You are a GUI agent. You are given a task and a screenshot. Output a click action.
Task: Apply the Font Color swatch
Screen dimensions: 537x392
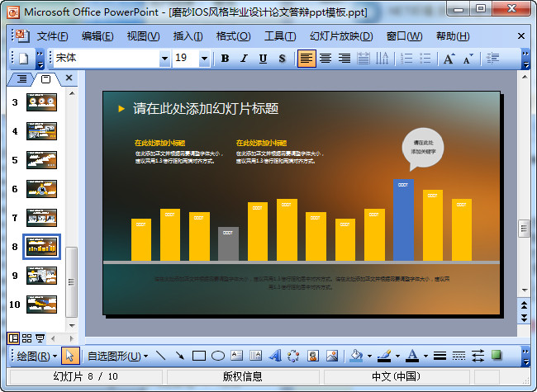click(x=412, y=356)
